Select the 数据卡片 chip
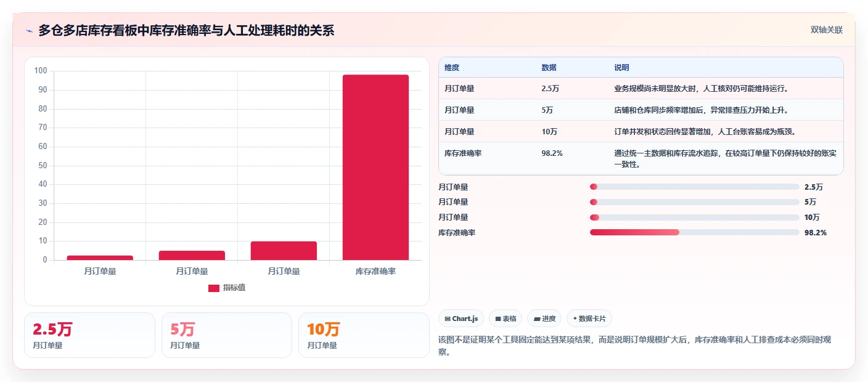This screenshot has width=868, height=382. [589, 319]
